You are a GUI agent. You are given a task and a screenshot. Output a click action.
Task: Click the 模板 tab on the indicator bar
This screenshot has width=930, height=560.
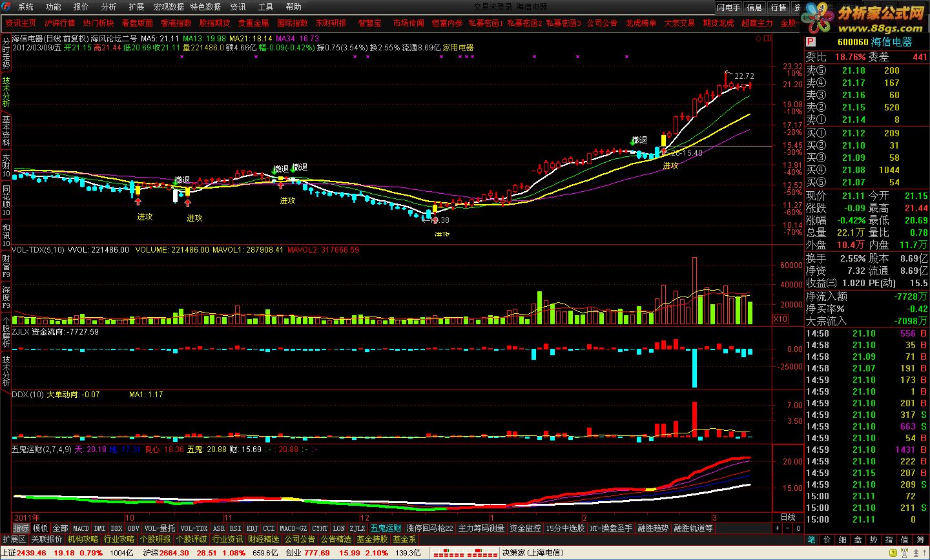point(40,528)
